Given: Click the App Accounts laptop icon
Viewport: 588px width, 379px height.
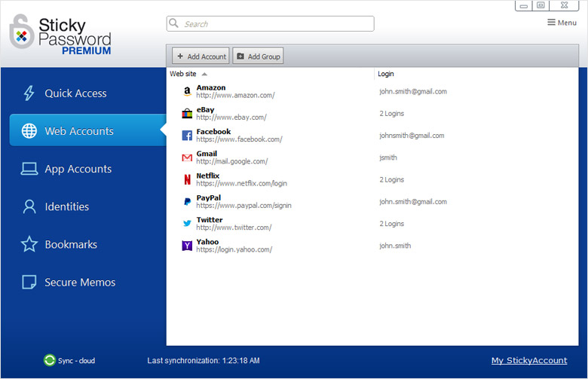Looking at the screenshot, I should pos(29,169).
